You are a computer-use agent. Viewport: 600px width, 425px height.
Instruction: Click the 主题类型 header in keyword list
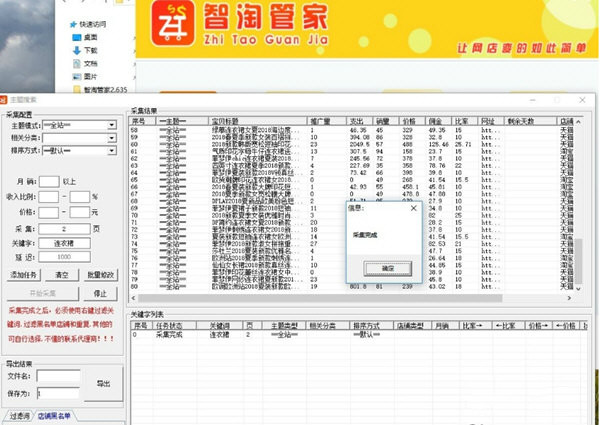[x=284, y=326]
